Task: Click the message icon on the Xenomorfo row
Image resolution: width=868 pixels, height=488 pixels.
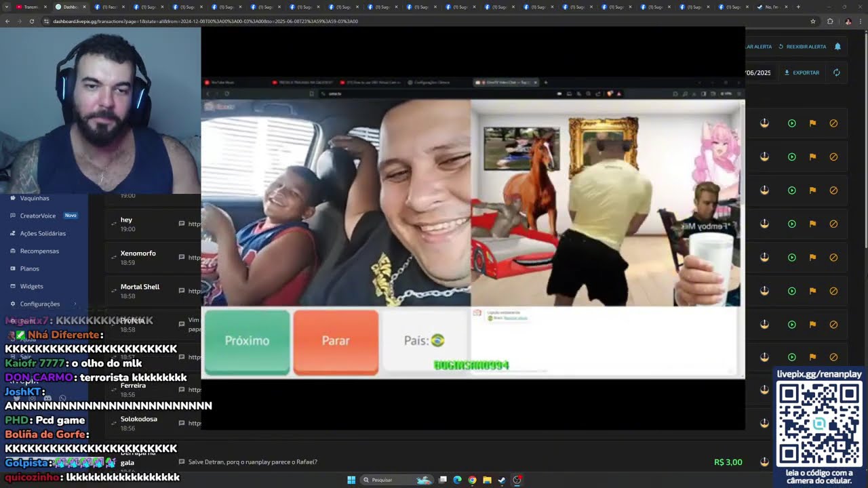Action: click(x=181, y=258)
